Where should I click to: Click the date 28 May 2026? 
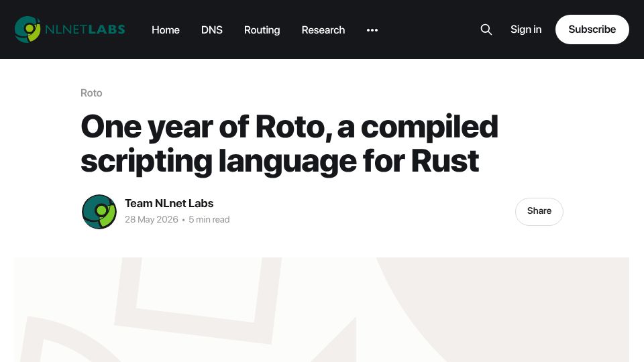click(x=151, y=220)
